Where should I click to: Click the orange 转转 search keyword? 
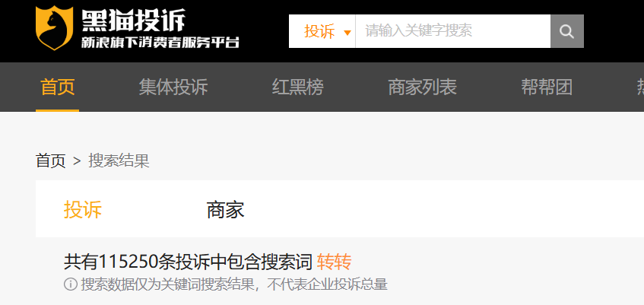pos(334,262)
